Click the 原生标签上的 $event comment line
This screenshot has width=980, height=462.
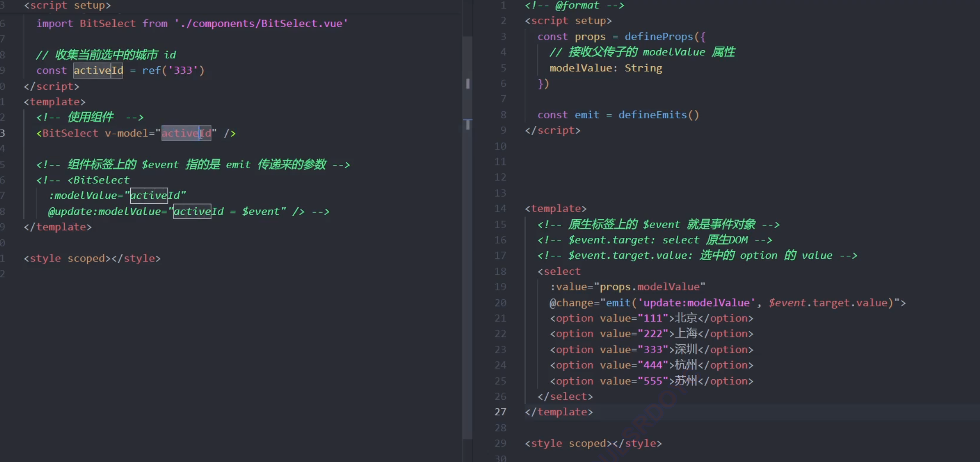pyautogui.click(x=658, y=225)
